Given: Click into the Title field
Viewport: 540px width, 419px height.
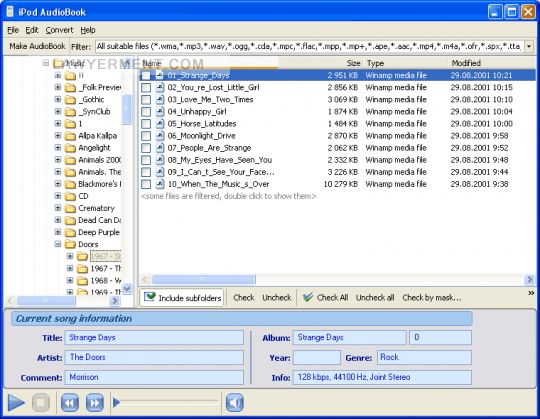Looking at the screenshot, I should tap(154, 338).
